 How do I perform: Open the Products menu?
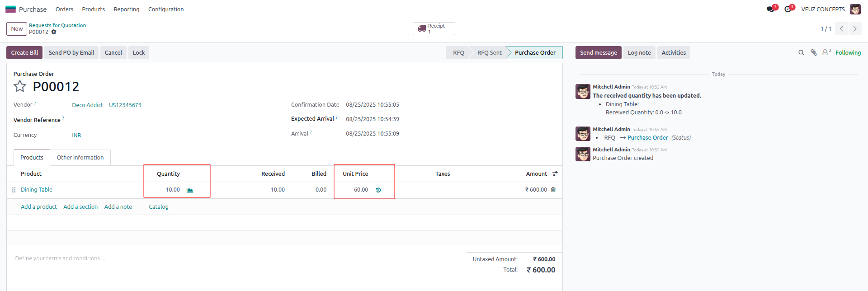pos(93,9)
